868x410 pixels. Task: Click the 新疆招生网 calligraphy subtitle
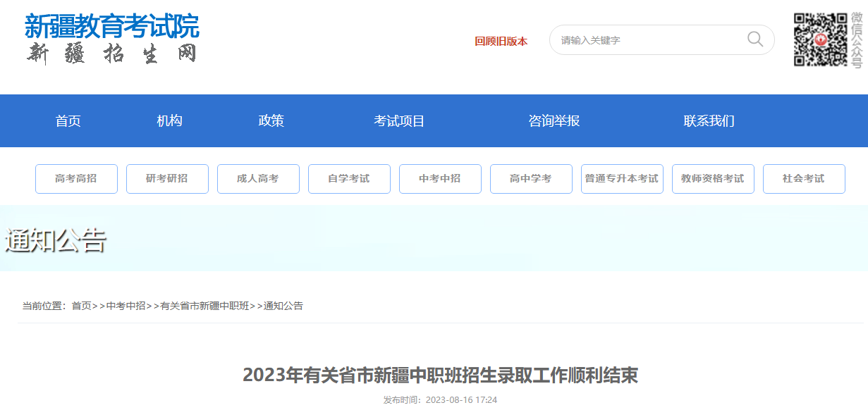[x=112, y=54]
